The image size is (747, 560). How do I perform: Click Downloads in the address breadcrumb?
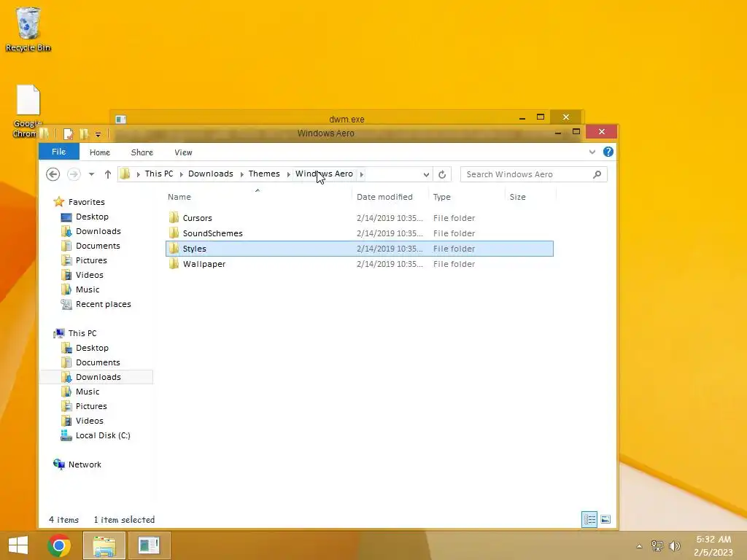pyautogui.click(x=211, y=174)
